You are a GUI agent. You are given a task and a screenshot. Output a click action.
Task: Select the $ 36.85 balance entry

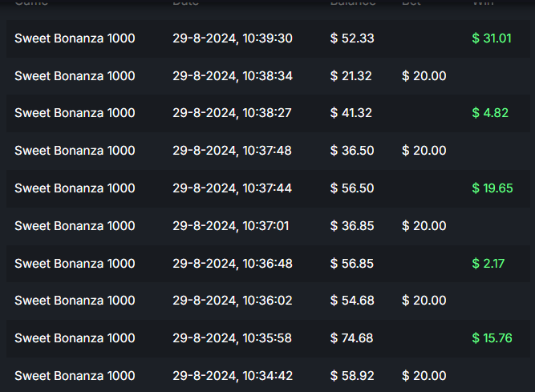click(x=352, y=226)
